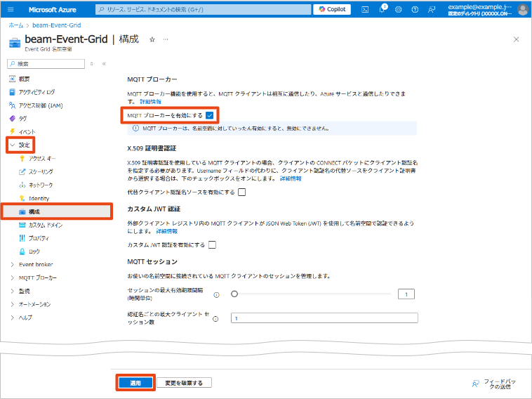Image resolution: width=532 pixels, height=399 pixels.
Task: Favorite the beam-Event-Grid page with star
Action: (152, 40)
